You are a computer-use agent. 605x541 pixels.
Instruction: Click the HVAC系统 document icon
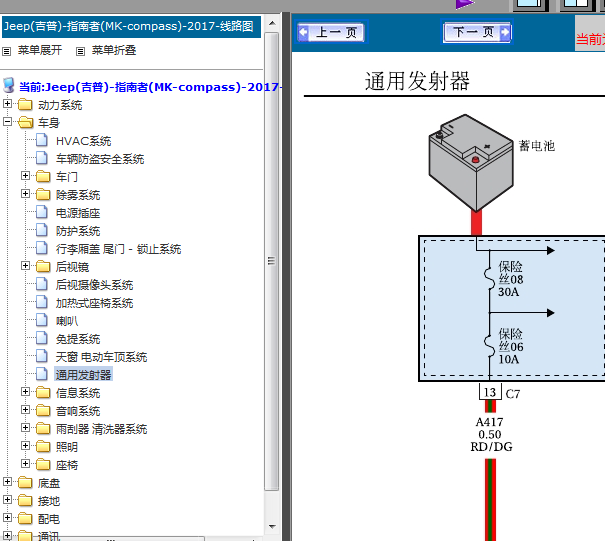(42, 140)
